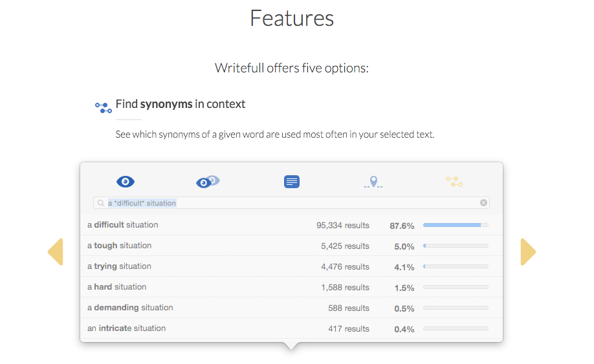
Task: Select the single eye icon option
Action: (x=126, y=182)
